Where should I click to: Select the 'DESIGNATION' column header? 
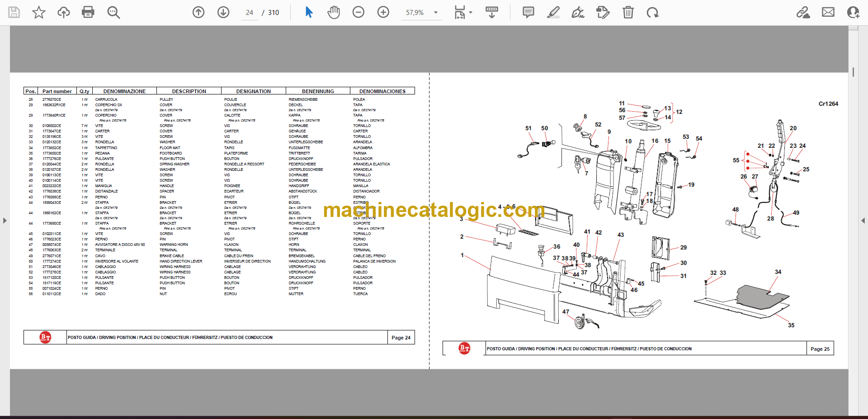click(x=254, y=91)
